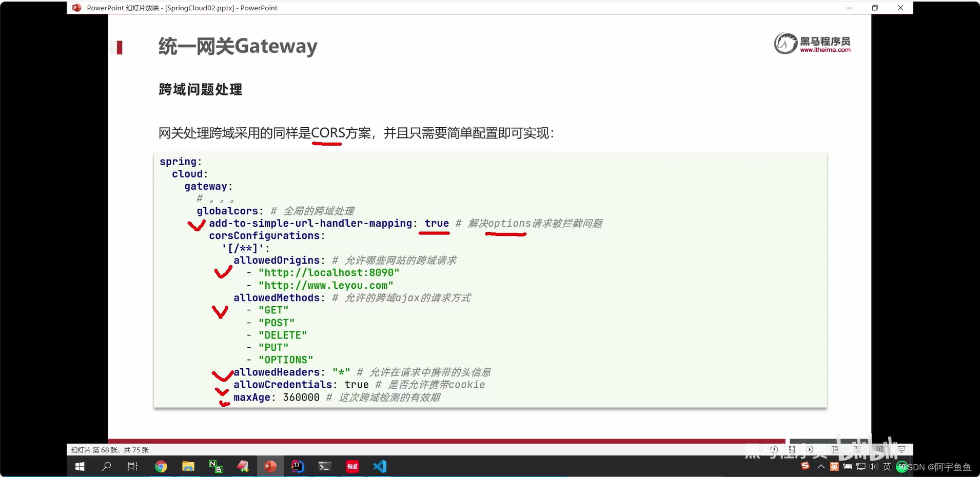Open the Windows Start menu
This screenshot has height=477, width=980.
[x=80, y=466]
